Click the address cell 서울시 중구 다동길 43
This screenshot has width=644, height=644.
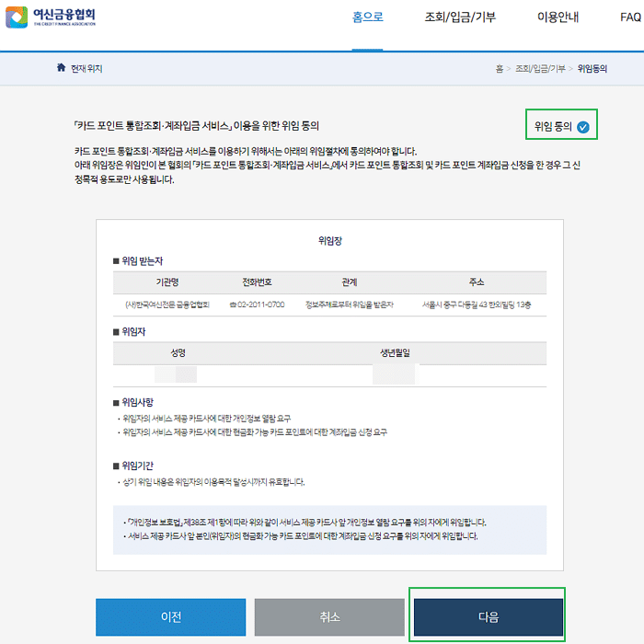[477, 305]
